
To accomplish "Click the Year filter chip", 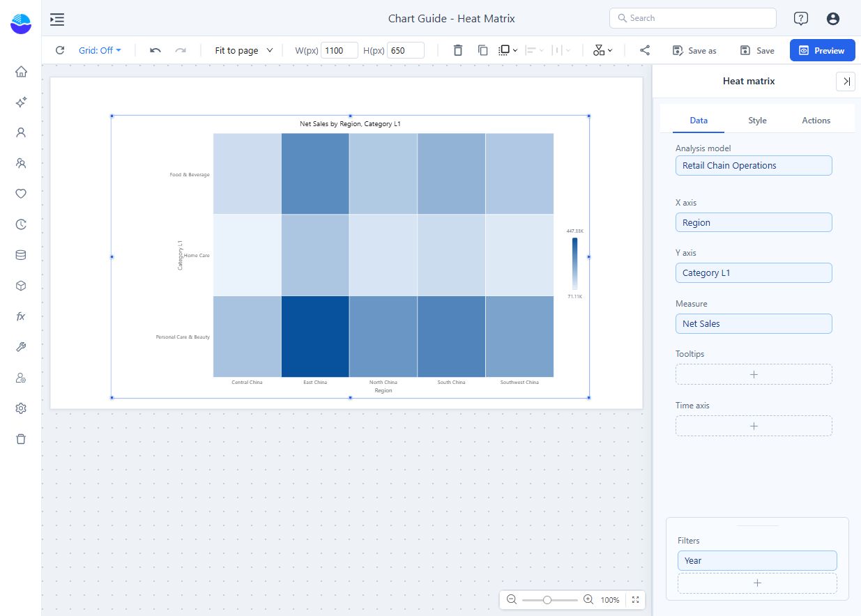I will (x=757, y=561).
